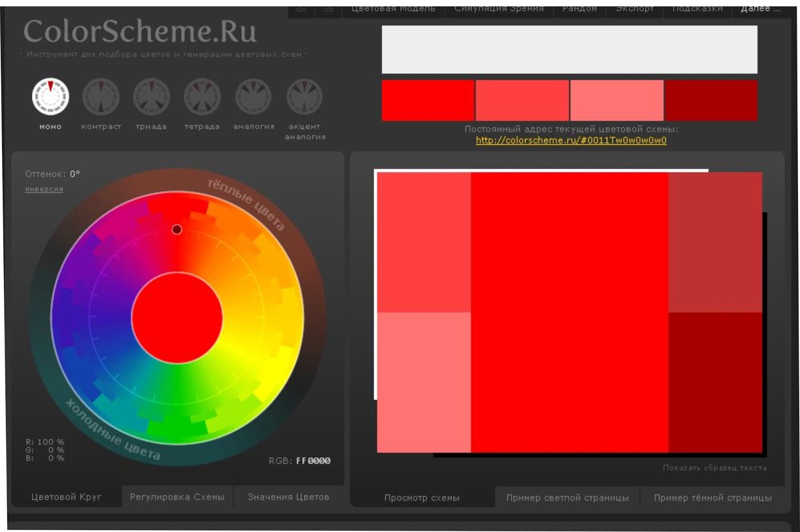Screen dimensions: 800x532
Task: Switch to the Просмотр схемы tab
Action: pos(422,498)
